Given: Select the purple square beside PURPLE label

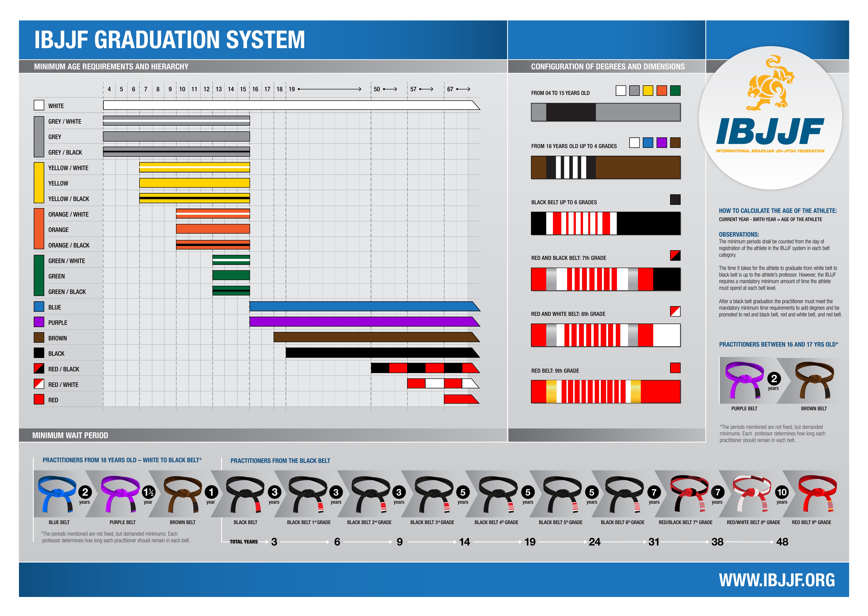Looking at the screenshot, I should 39,322.
